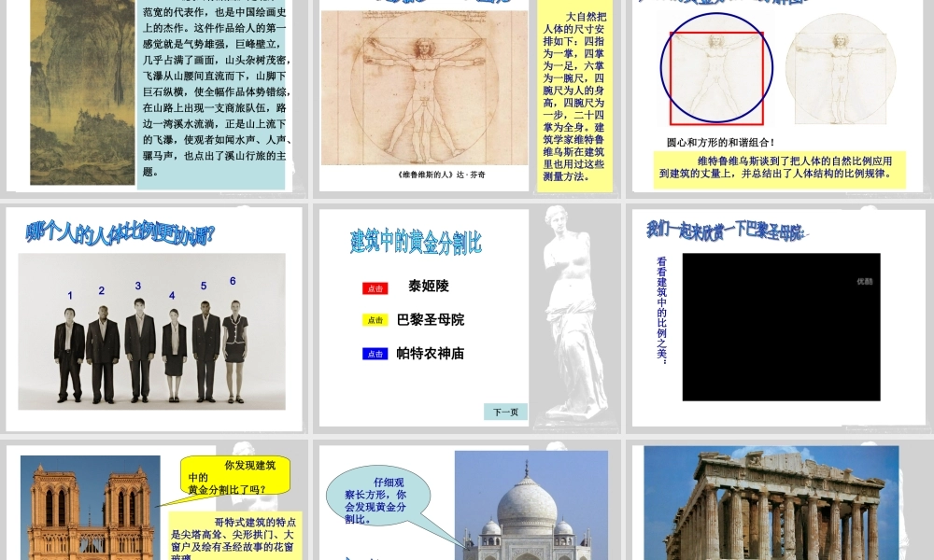This screenshot has width=934, height=560.
Task: Click the title 哪个人的人体比例更协调?
Action: [x=120, y=234]
